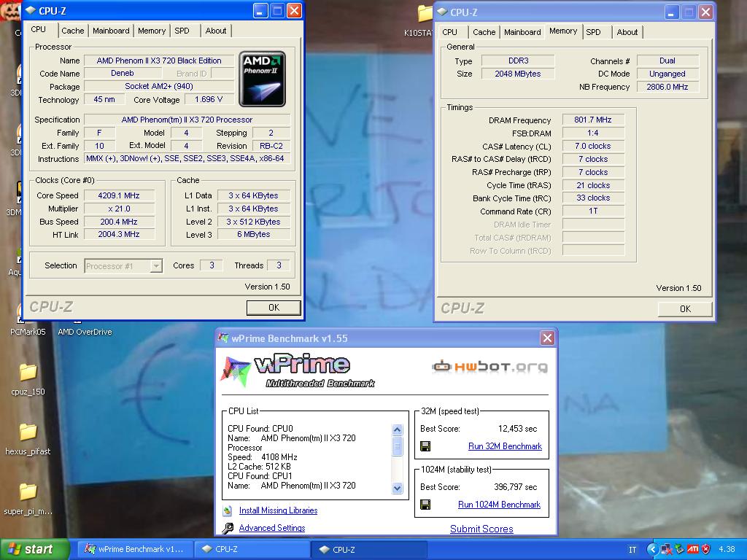
Task: Click the wPrime title bar icon
Action: pyautogui.click(x=223, y=338)
